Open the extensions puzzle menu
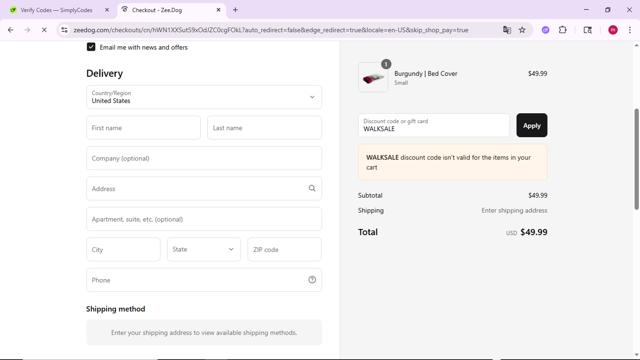The width and height of the screenshot is (640, 360). point(562,30)
